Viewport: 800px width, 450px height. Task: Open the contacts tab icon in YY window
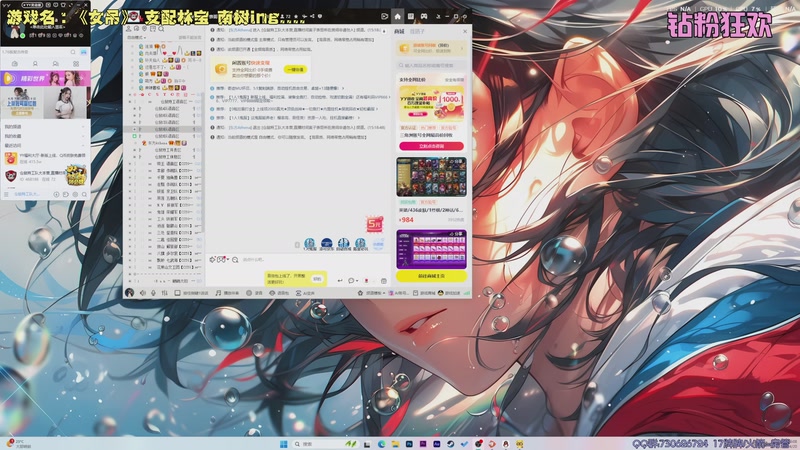35,64
